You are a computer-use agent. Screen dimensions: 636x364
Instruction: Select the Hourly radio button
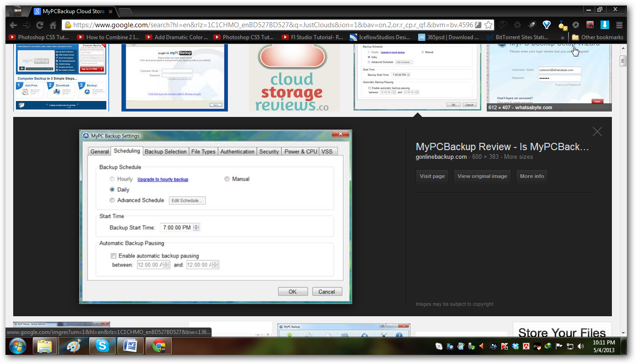pyautogui.click(x=112, y=179)
